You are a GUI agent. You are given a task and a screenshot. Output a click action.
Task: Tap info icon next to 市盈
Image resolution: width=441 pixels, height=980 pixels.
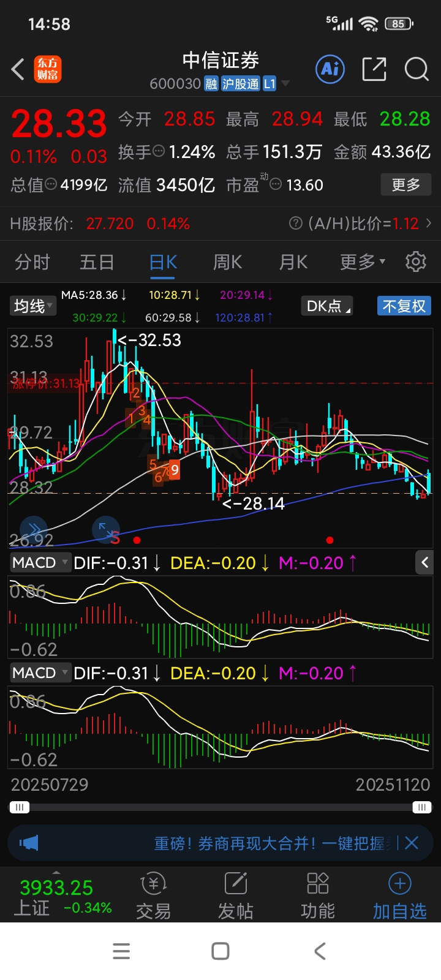tap(276, 184)
